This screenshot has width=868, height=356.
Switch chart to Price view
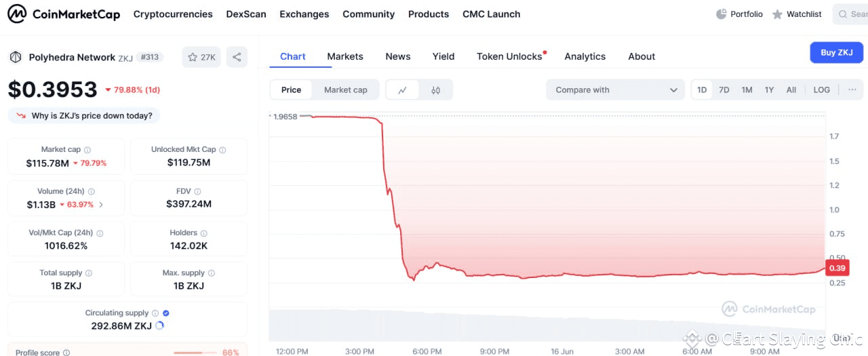(x=291, y=90)
